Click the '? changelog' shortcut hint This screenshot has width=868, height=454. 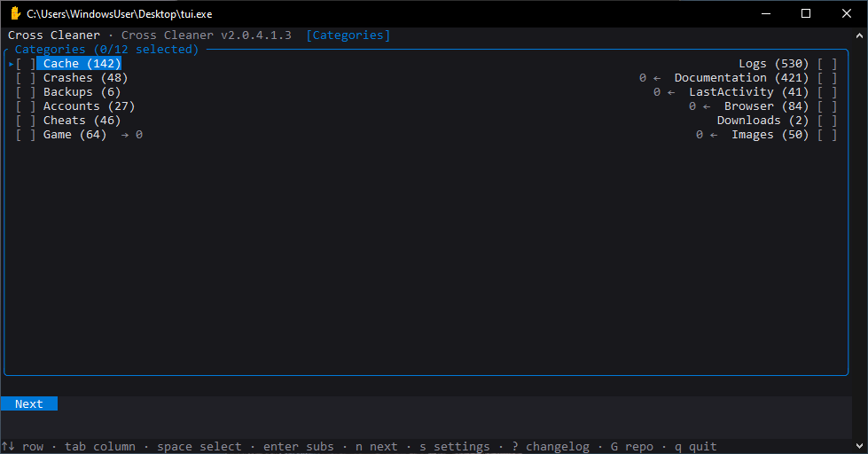tap(551, 446)
